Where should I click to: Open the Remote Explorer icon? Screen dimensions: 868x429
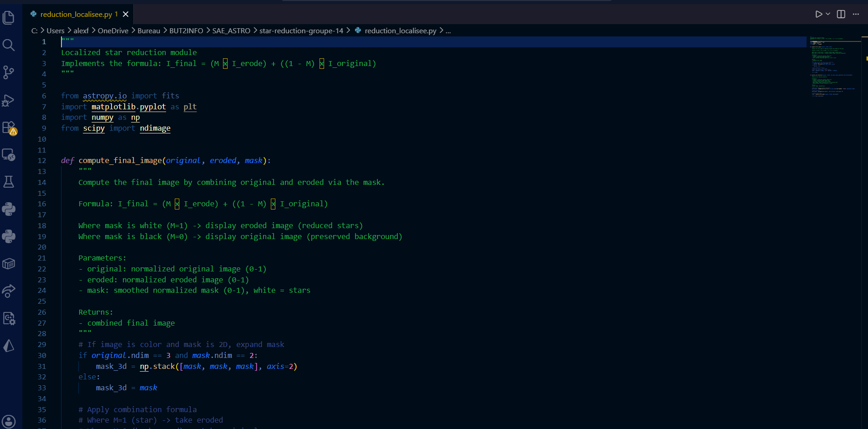point(9,155)
